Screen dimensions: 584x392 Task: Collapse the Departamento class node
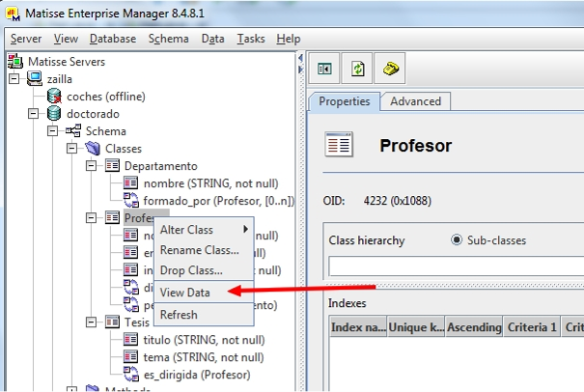pyautogui.click(x=92, y=165)
